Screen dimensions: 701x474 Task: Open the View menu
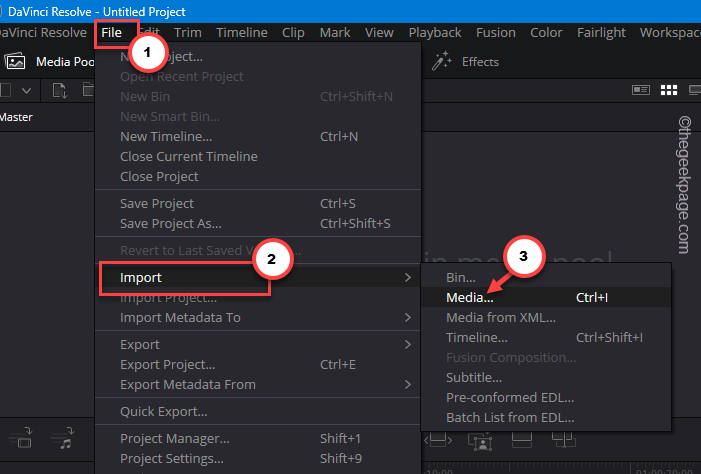(x=379, y=33)
